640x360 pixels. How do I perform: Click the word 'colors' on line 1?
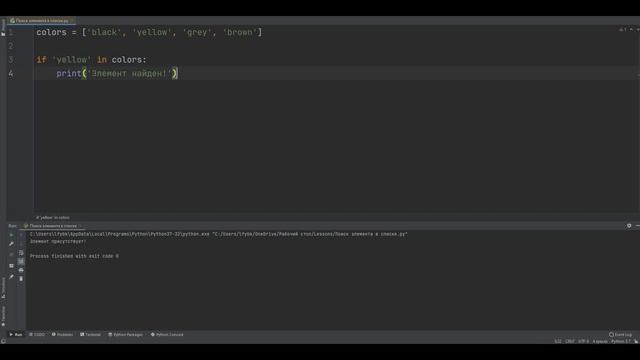[x=51, y=32]
